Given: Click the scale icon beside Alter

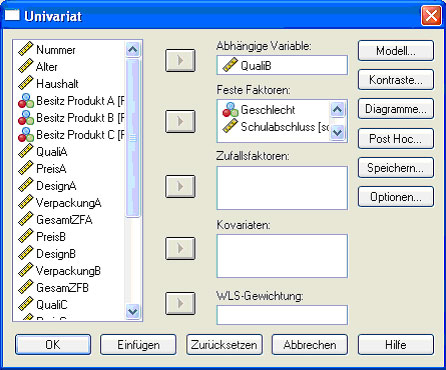Looking at the screenshot, I should 26,66.
